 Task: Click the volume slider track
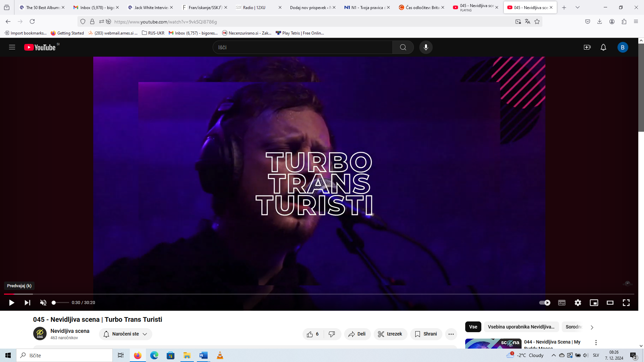pos(61,303)
